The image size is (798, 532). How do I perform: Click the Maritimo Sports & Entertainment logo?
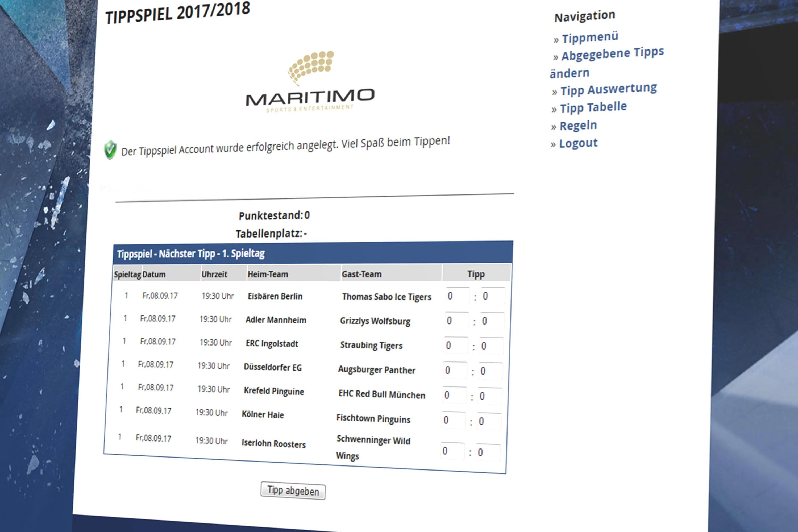click(x=310, y=82)
